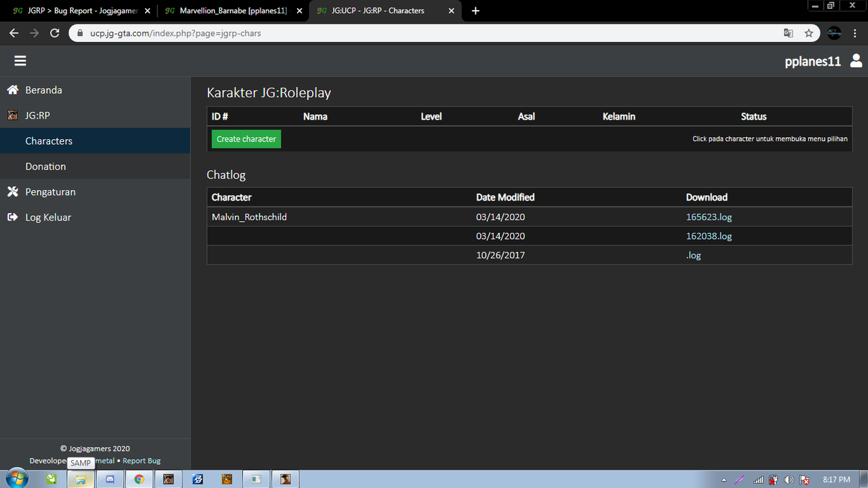Open the green pen app in taskbar
The width and height of the screenshot is (868, 488).
(x=52, y=478)
